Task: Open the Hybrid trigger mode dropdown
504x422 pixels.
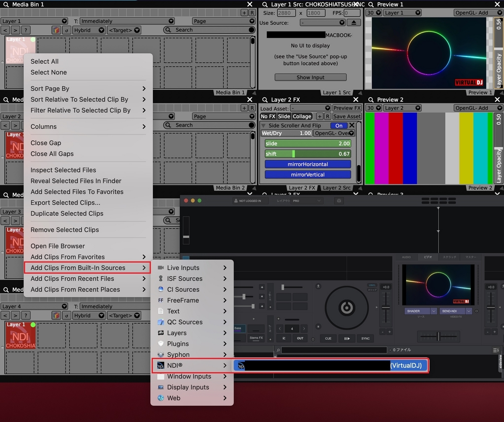Action: point(89,30)
